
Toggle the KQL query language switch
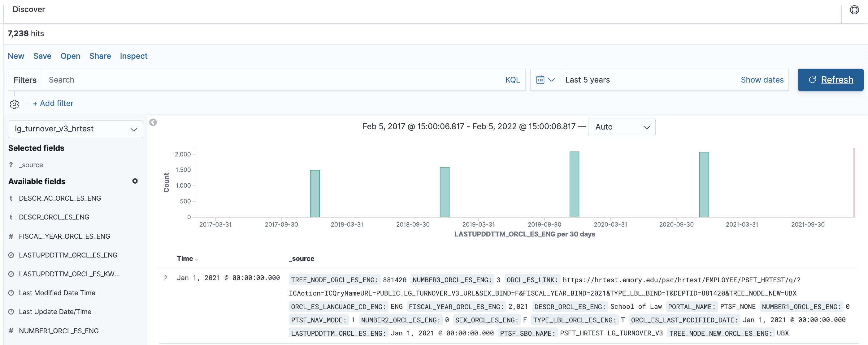512,80
